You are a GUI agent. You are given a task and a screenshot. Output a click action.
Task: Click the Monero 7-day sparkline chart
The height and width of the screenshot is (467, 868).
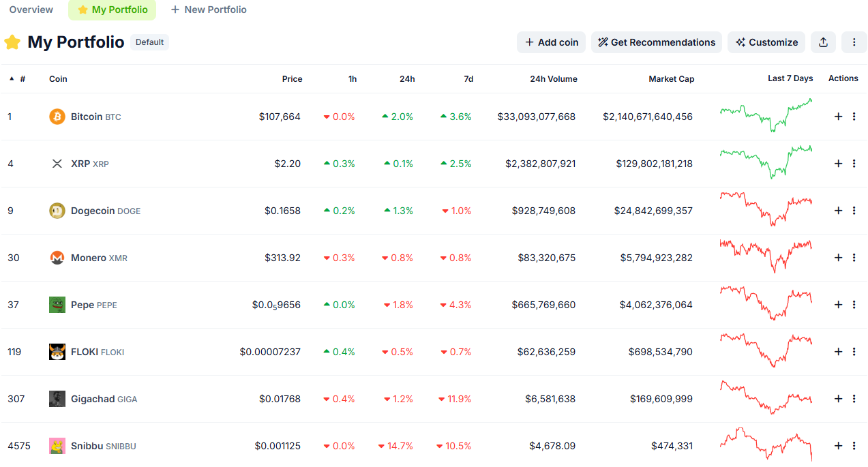pos(766,256)
